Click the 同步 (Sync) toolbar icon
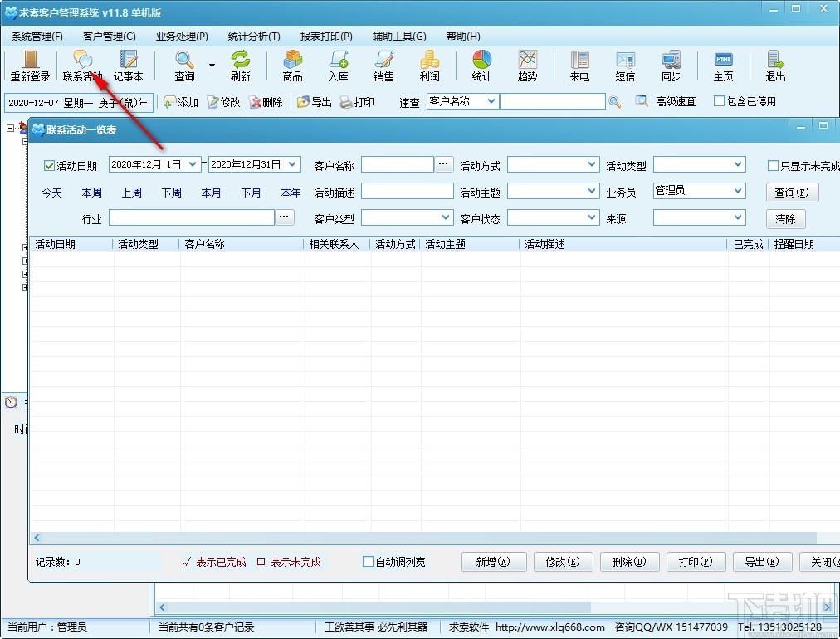Screen dimensions: 840x639 (x=671, y=66)
